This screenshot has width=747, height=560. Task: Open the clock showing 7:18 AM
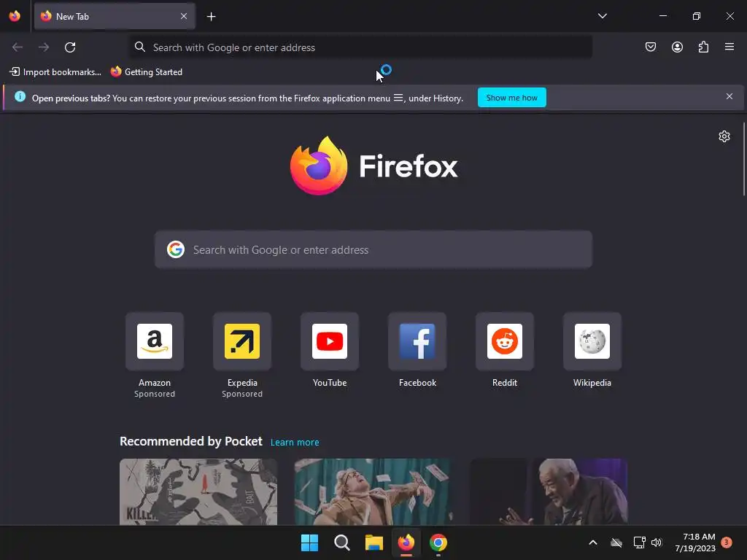pyautogui.click(x=694, y=542)
